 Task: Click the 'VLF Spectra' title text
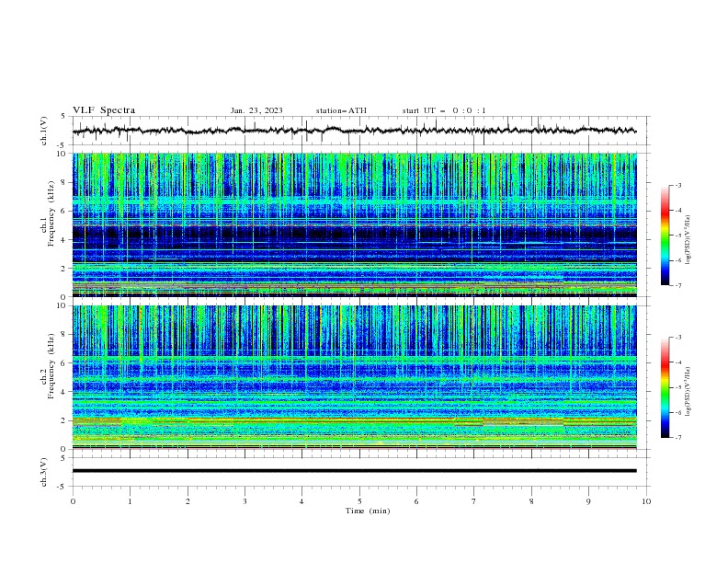[104, 110]
